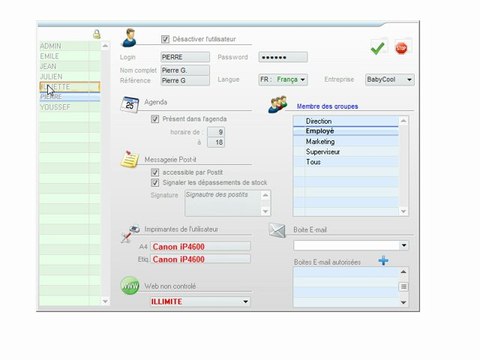The image size is (480, 360).
Task: Select user ADMIN in the list
Action: click(70, 46)
